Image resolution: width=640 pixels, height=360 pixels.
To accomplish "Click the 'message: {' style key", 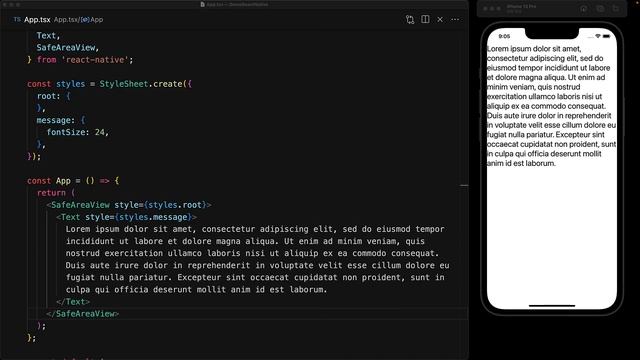I will point(61,120).
